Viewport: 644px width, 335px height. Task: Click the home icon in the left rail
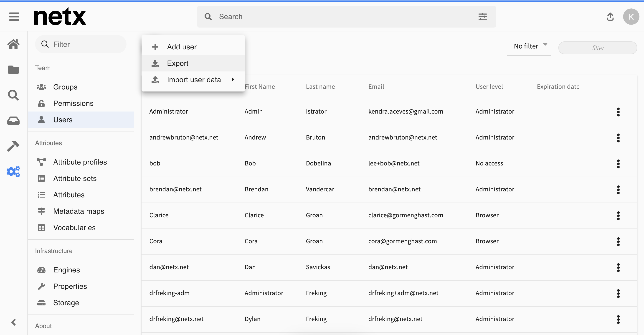(x=13, y=44)
